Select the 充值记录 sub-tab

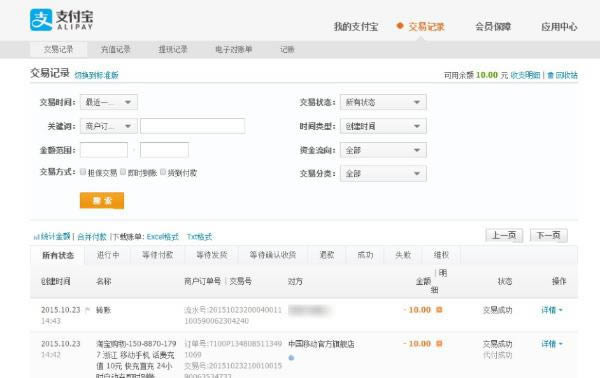115,49
